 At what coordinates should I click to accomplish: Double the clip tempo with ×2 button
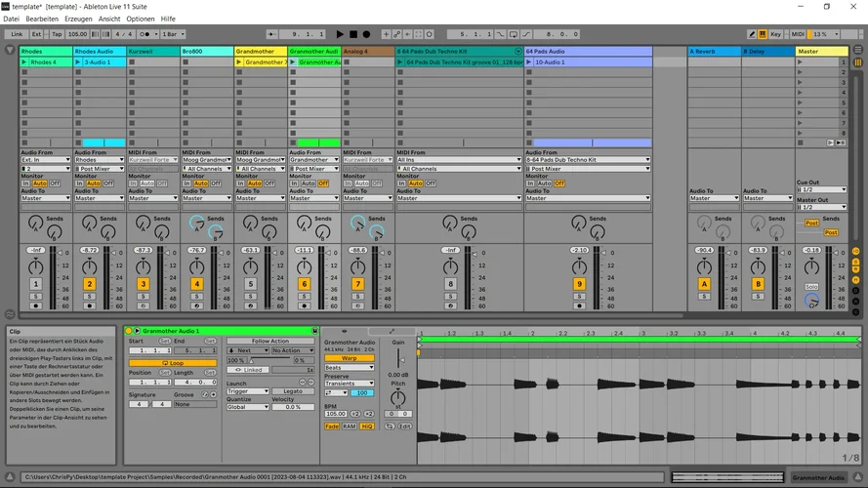367,413
